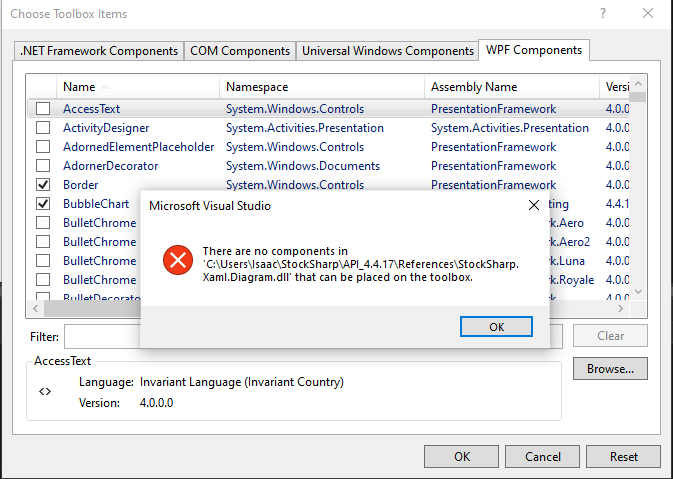Open the COM Components tab

click(x=240, y=51)
